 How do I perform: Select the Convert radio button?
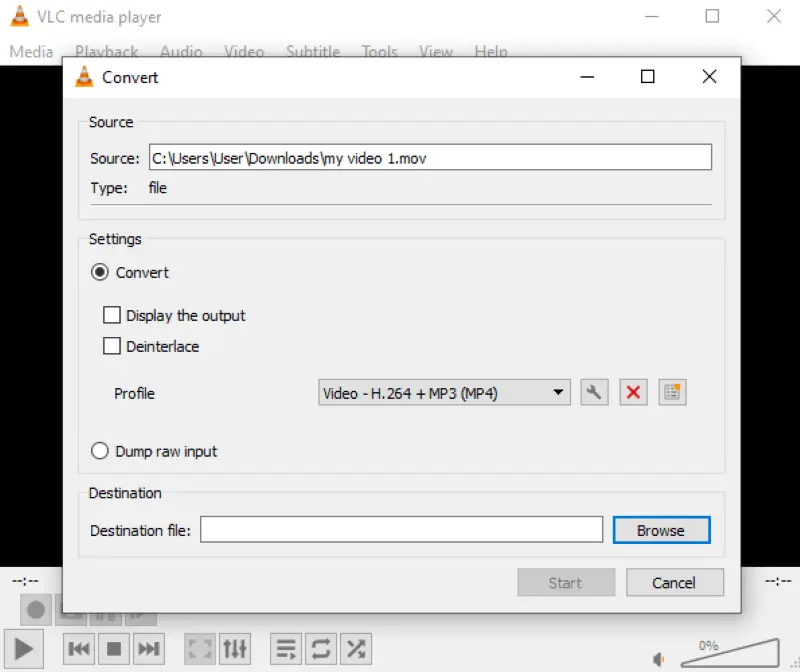coord(99,272)
